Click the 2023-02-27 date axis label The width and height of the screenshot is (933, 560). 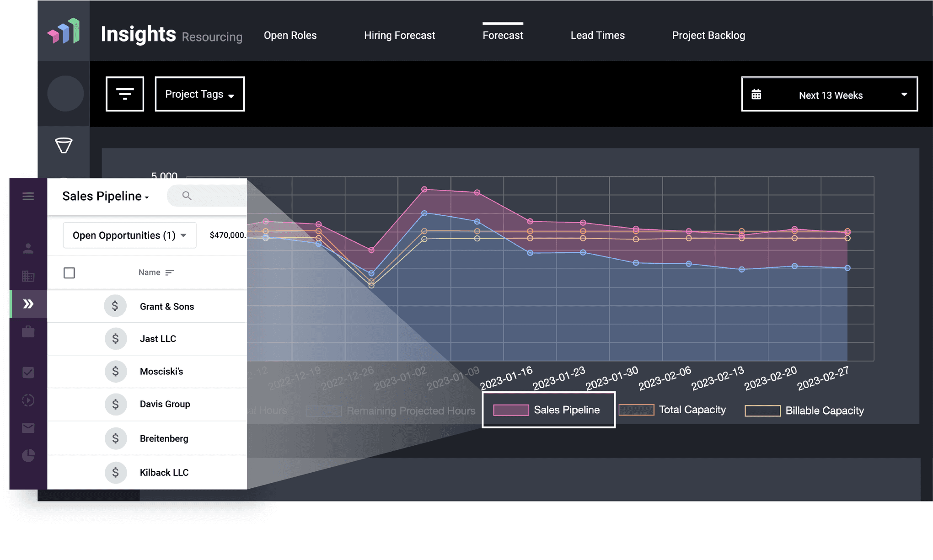click(x=822, y=378)
